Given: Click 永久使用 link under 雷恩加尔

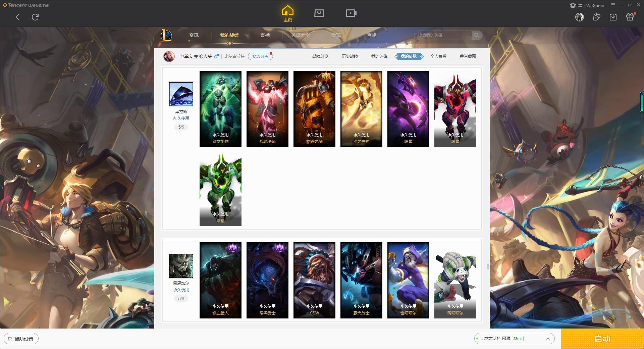Looking at the screenshot, I should [x=181, y=290].
